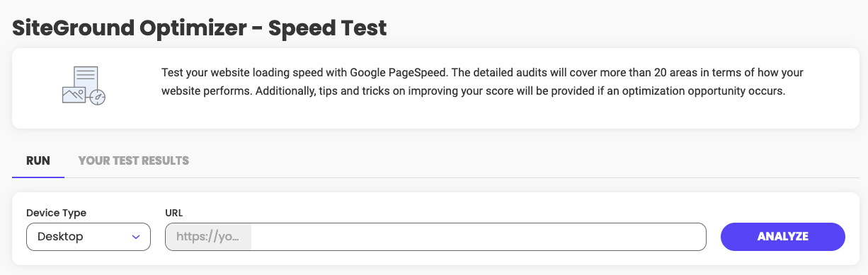Click the speed test illustration icon
This screenshot has height=275, width=868.
tap(84, 86)
